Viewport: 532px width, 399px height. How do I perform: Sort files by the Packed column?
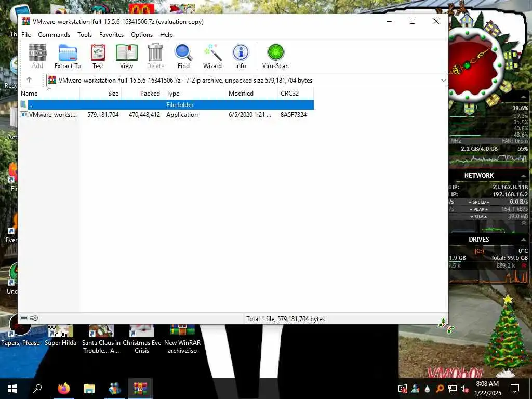tap(142, 94)
